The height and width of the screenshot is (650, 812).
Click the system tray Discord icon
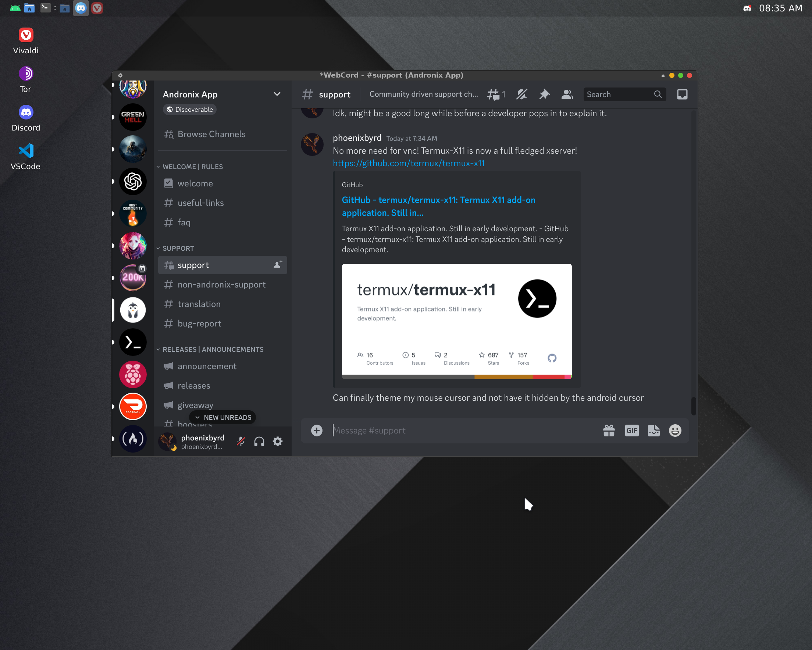pos(747,8)
